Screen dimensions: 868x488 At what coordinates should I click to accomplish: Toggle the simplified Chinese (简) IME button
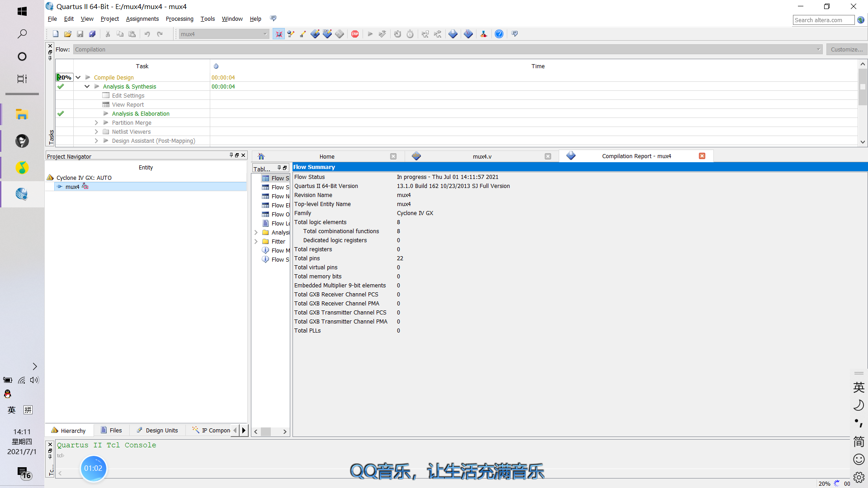859,441
